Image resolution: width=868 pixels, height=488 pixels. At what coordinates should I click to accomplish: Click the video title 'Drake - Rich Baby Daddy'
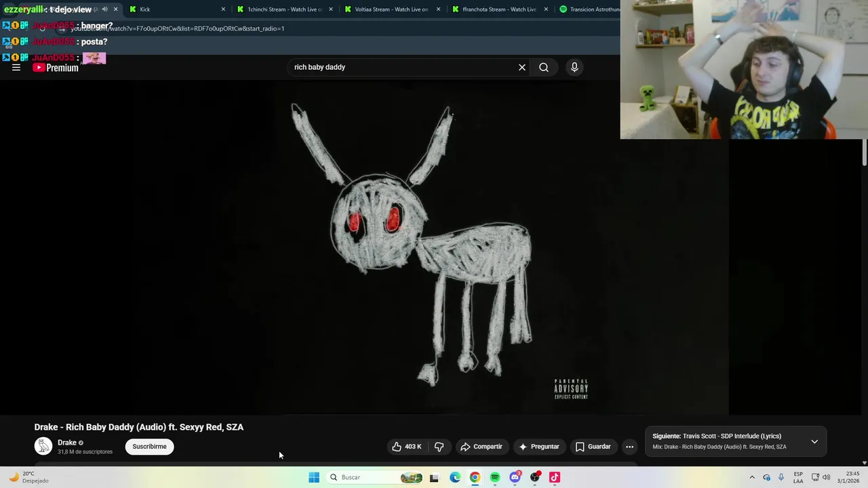coord(139,427)
